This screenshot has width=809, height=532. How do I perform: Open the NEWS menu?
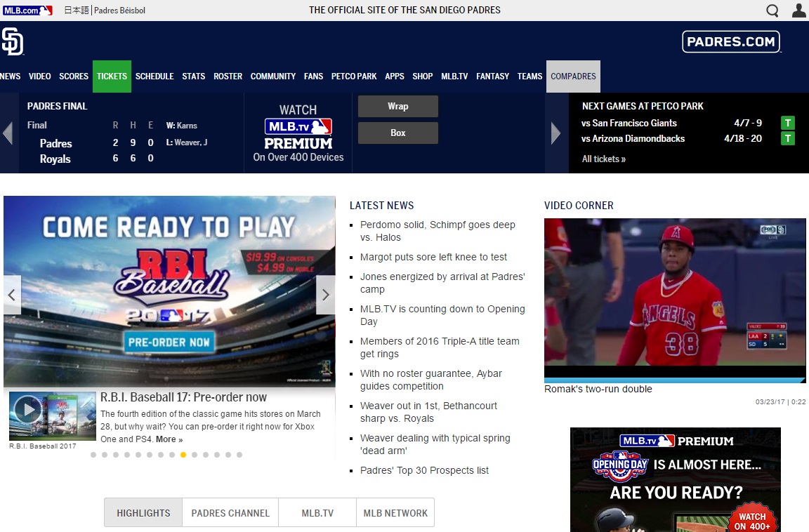[x=11, y=77]
